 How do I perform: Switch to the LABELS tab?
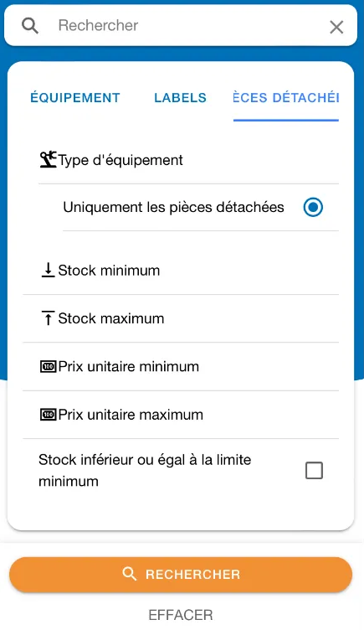180,98
